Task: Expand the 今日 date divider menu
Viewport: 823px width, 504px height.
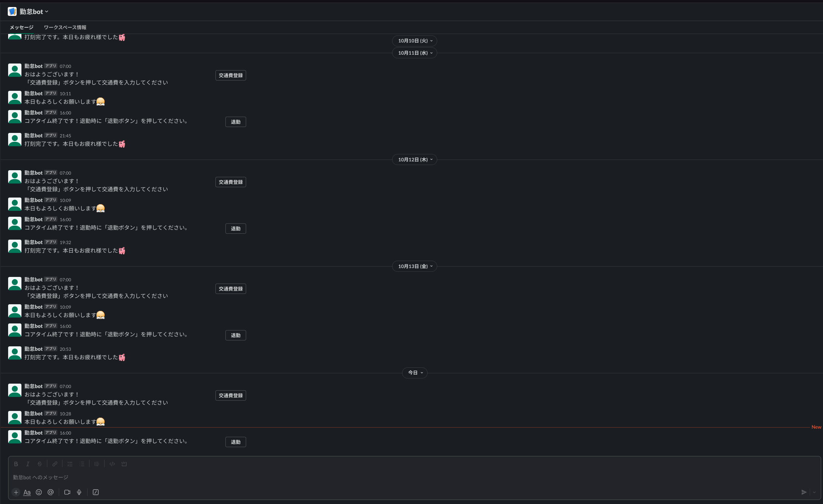Action: [x=415, y=373]
